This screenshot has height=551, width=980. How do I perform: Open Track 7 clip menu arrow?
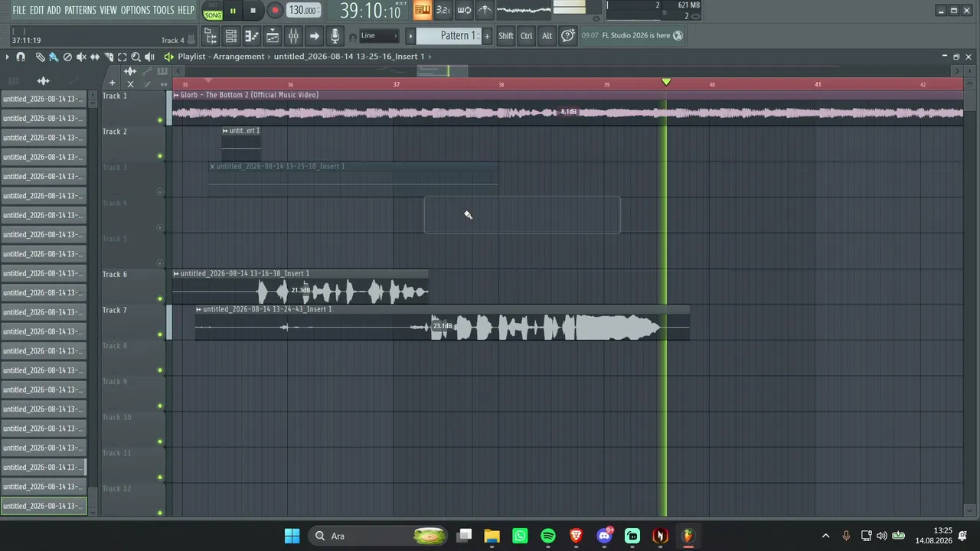[x=198, y=309]
